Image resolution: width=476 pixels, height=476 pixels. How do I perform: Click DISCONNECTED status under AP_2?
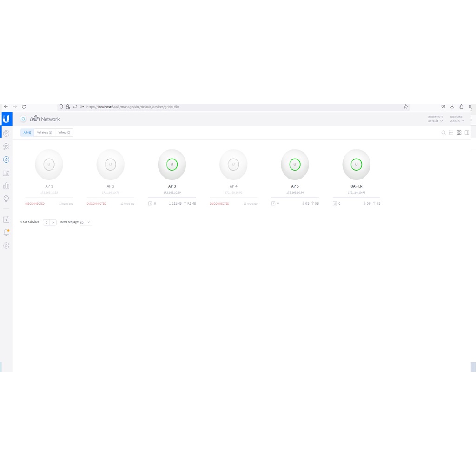pyautogui.click(x=97, y=204)
